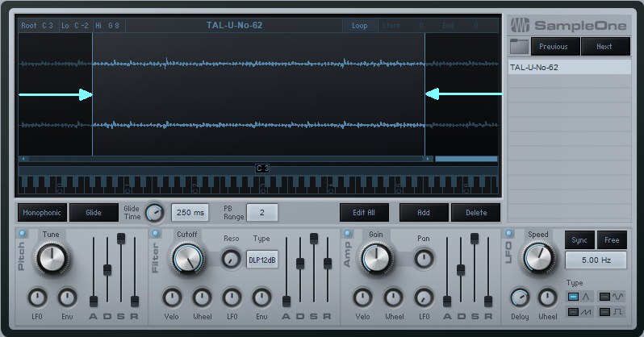Click the LFO speed 5.00 Hz field
644x337 pixels.
tap(596, 260)
